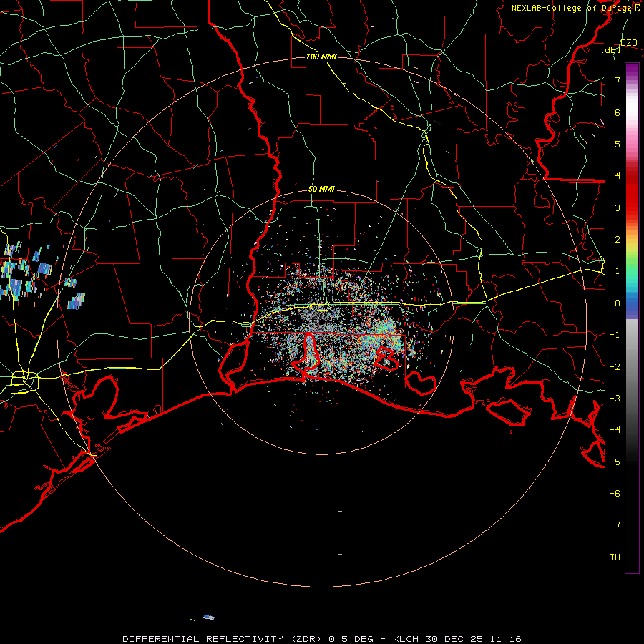Click the "-5" value on the color scale

pos(615,462)
